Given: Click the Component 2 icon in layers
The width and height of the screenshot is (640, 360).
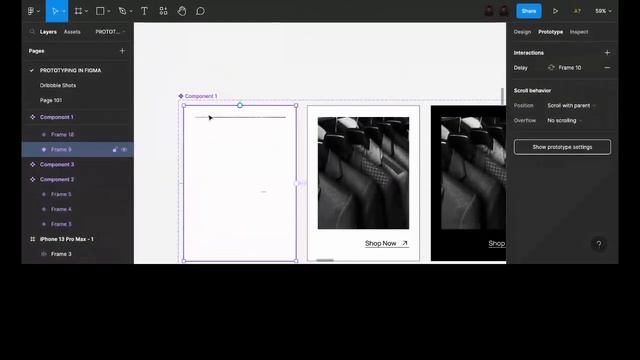Looking at the screenshot, I should (32, 180).
